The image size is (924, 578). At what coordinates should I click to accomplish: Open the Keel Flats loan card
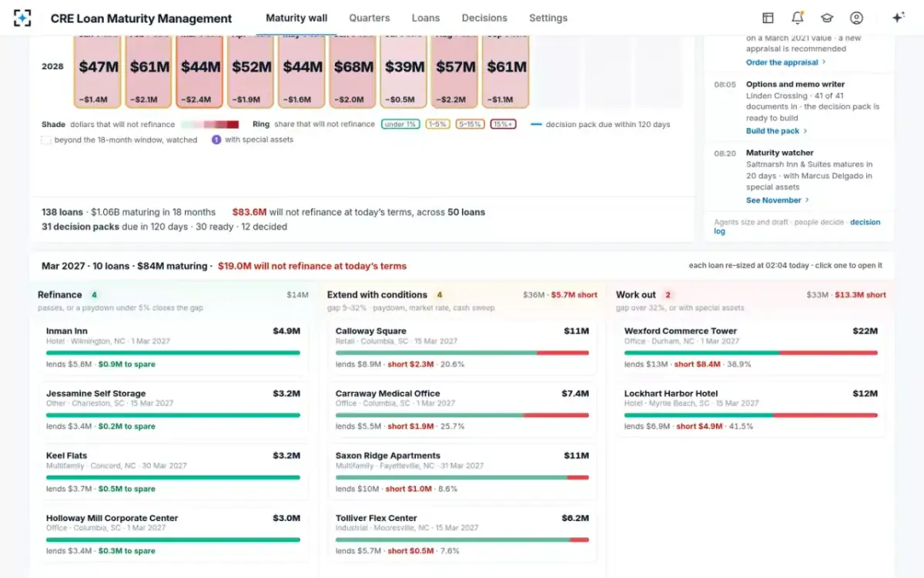pos(173,472)
